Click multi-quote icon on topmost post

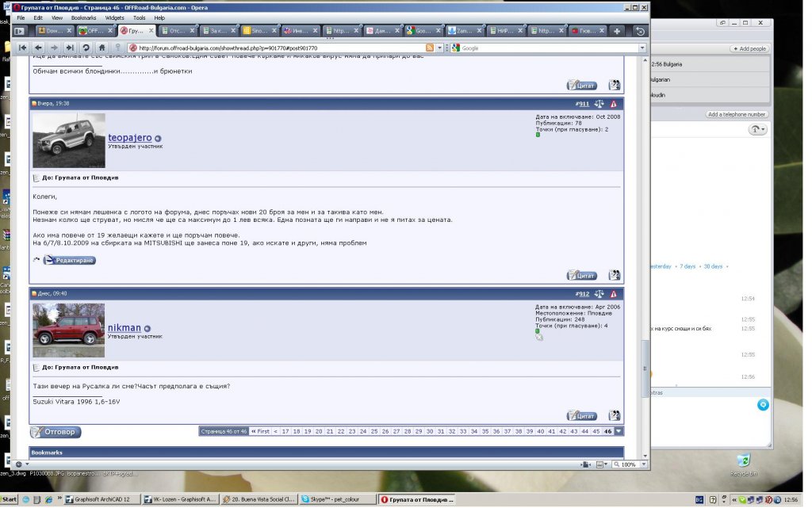[615, 85]
